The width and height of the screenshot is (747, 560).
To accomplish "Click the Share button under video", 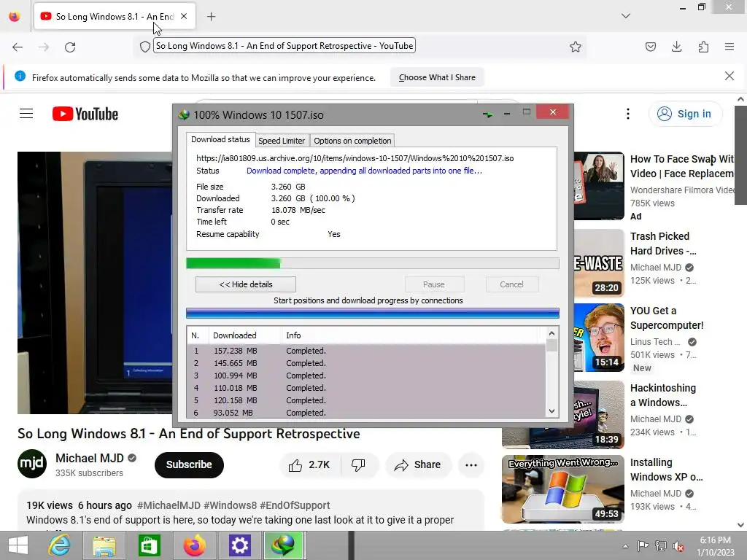I will tap(418, 464).
